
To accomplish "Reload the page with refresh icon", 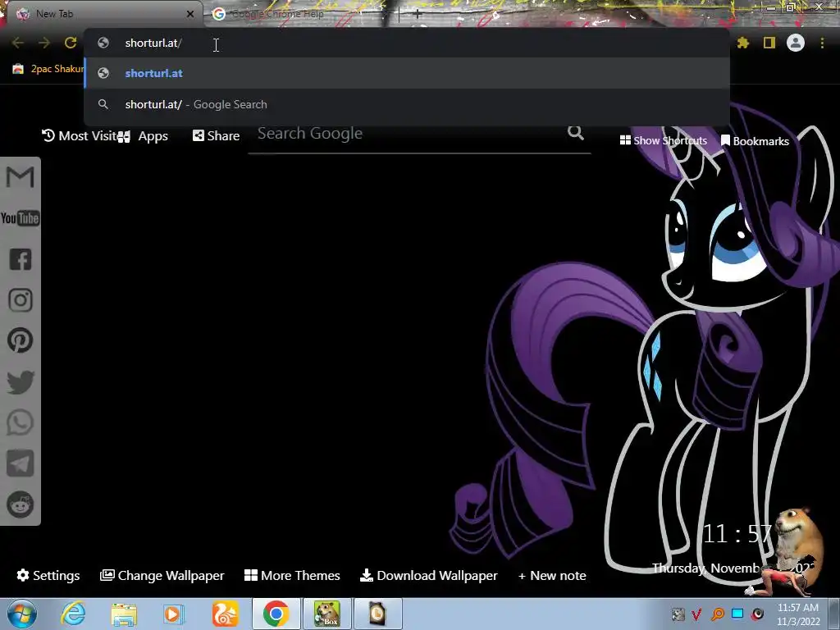I will [x=71, y=43].
